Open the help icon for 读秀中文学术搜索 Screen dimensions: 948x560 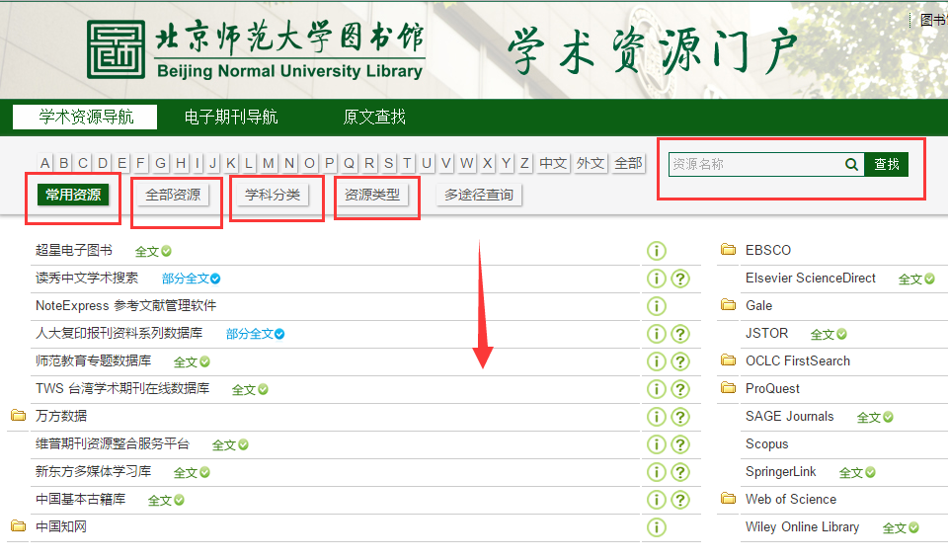point(679,279)
